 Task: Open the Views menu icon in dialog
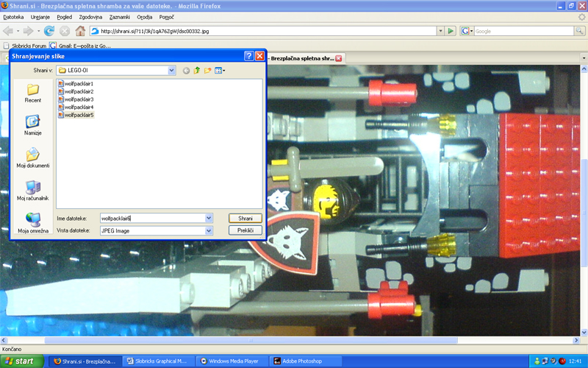pyautogui.click(x=220, y=70)
